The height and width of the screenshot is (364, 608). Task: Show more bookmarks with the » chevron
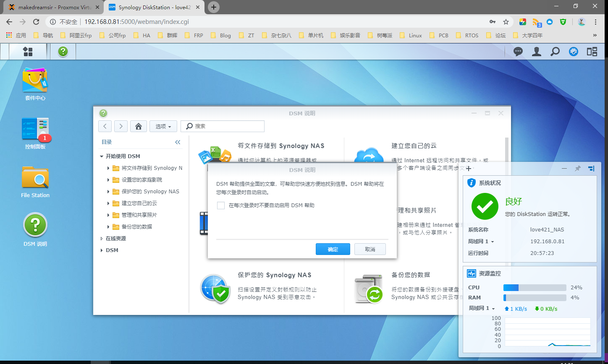(595, 35)
